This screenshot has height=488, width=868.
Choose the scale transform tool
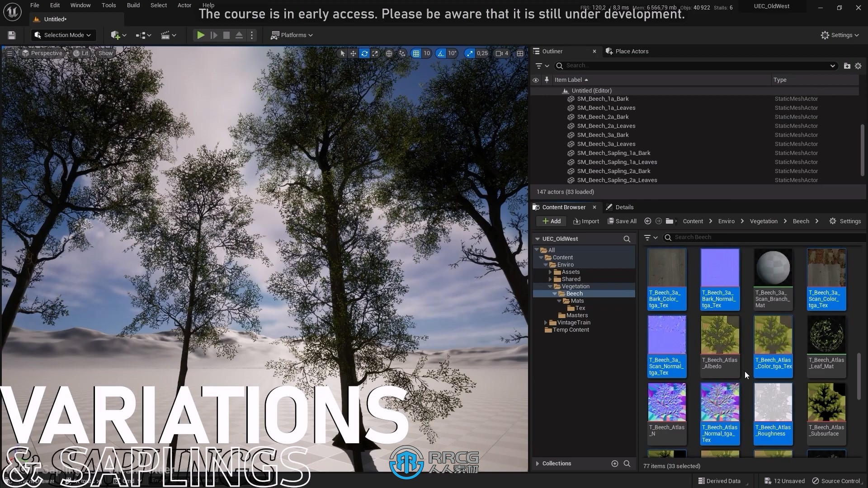tap(375, 53)
